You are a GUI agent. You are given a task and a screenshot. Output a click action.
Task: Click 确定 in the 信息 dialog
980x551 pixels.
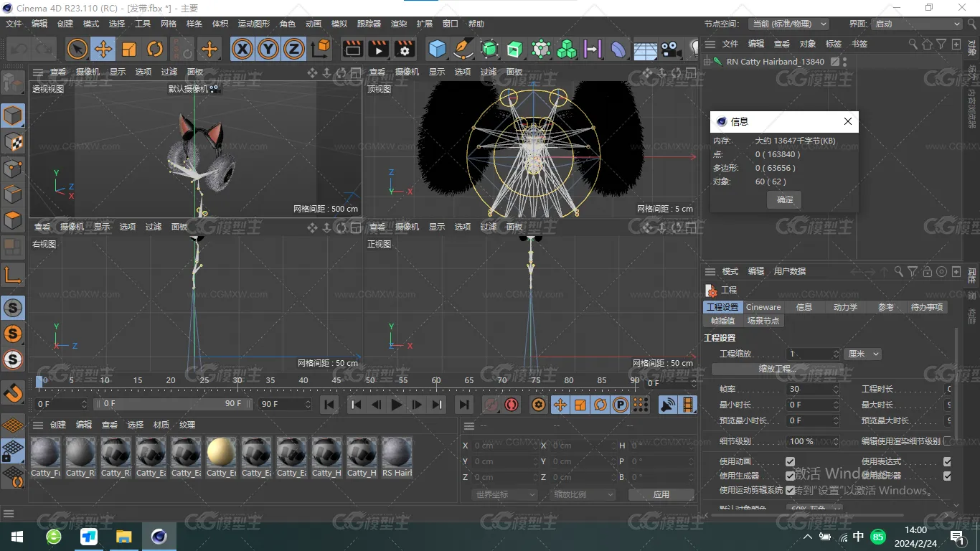pos(785,199)
